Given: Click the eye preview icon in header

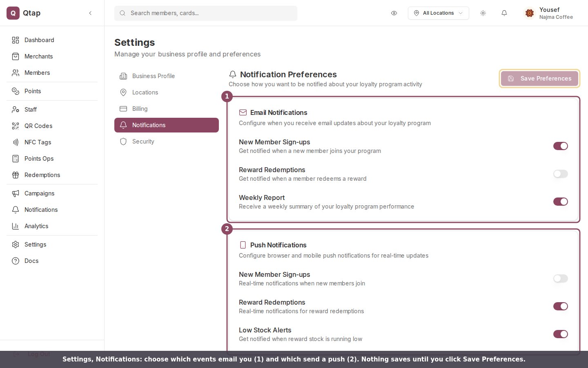Looking at the screenshot, I should [394, 13].
